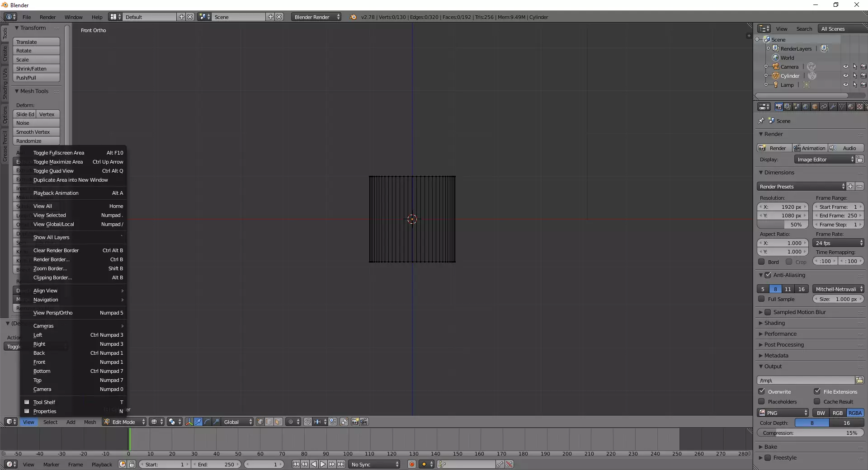Open the Blender Render engine dropdown

316,17
